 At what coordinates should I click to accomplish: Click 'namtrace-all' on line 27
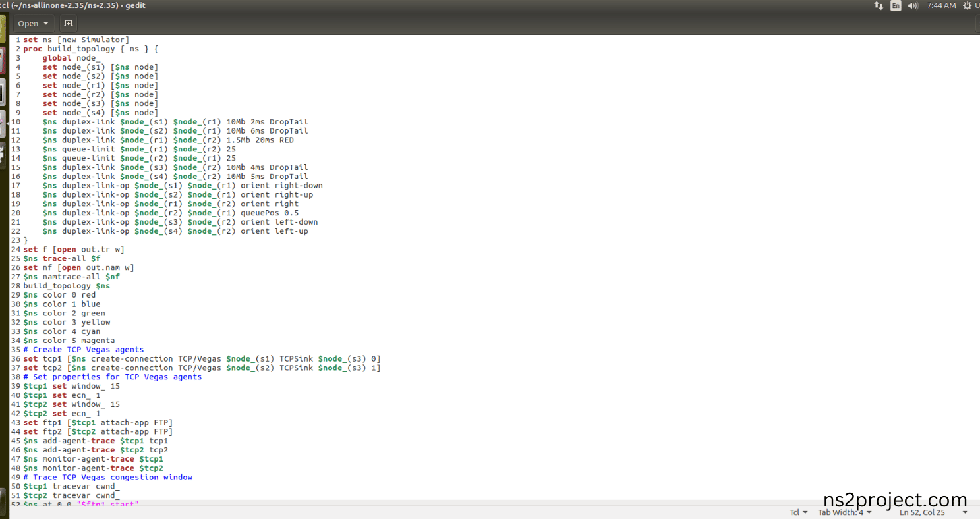(x=71, y=277)
